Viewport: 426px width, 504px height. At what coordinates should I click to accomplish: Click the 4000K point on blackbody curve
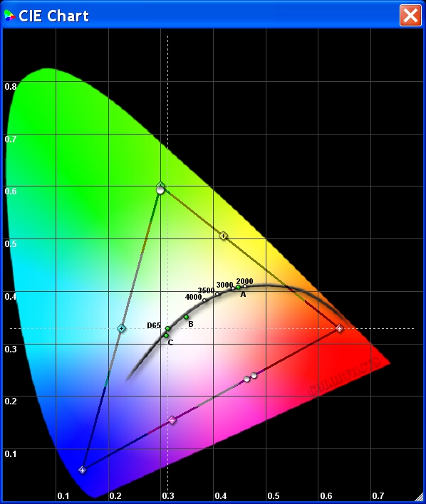(x=204, y=300)
